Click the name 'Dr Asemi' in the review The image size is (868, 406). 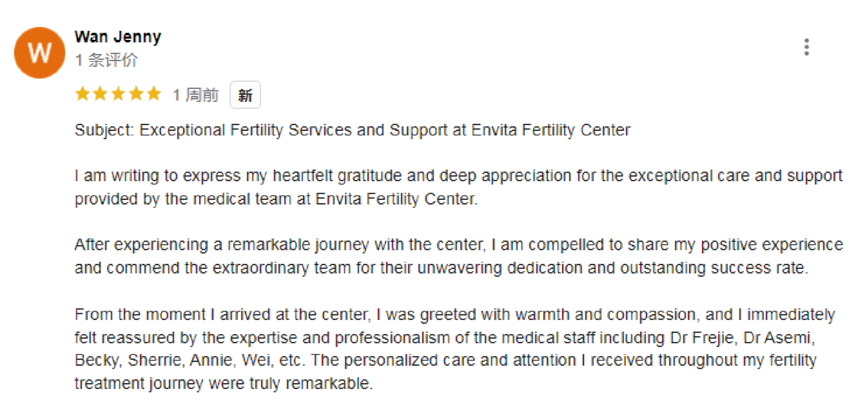(x=777, y=338)
